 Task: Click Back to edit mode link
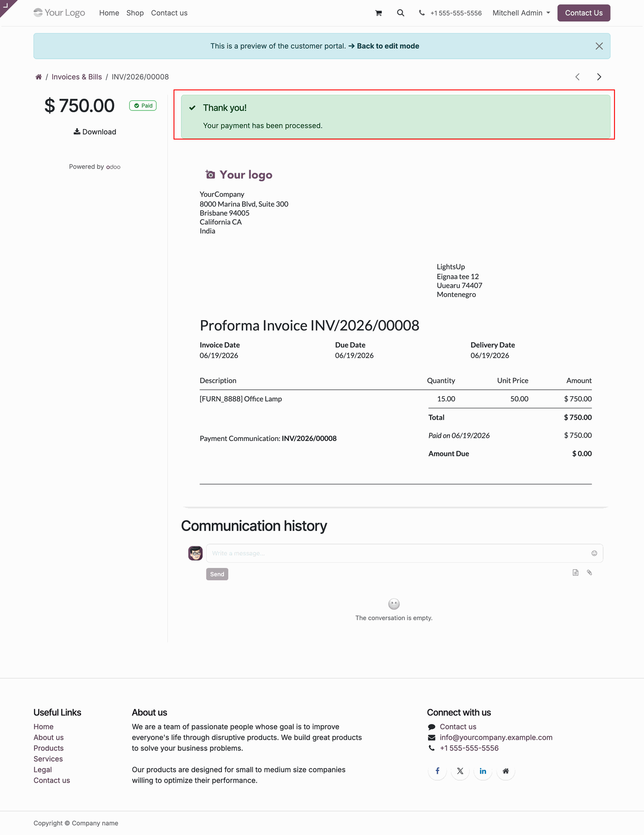(384, 46)
